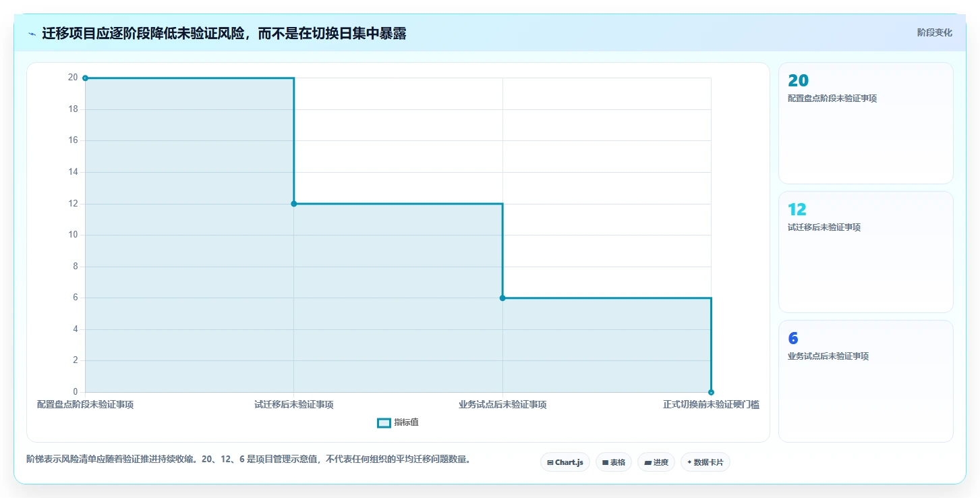980x498 pixels.
Task: Click x-axis label 业务试点后未验证事项
Action: pyautogui.click(x=502, y=405)
